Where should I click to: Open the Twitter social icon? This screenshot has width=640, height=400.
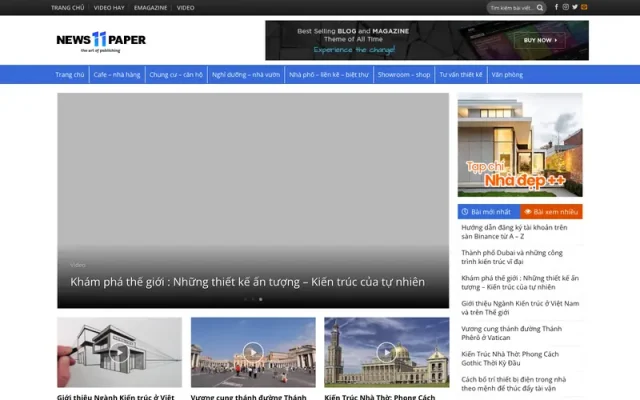point(575,7)
